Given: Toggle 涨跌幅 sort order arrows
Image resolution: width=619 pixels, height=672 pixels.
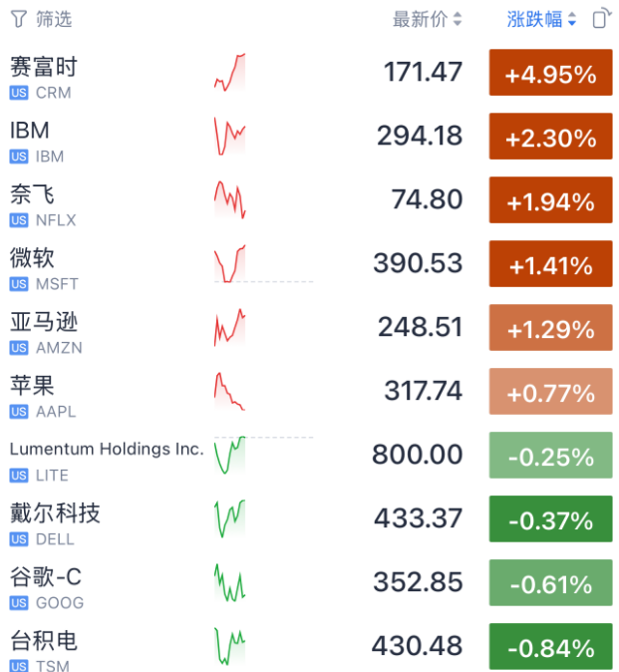Looking at the screenshot, I should pyautogui.click(x=571, y=19).
